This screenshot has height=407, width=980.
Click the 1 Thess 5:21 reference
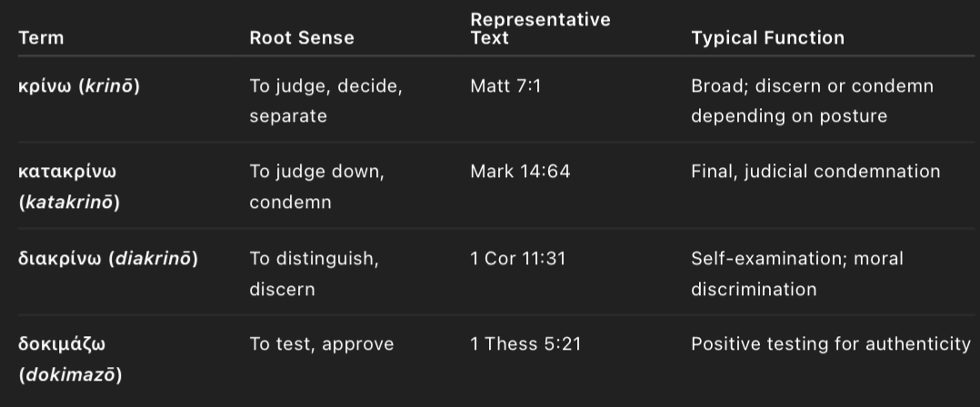pos(525,344)
